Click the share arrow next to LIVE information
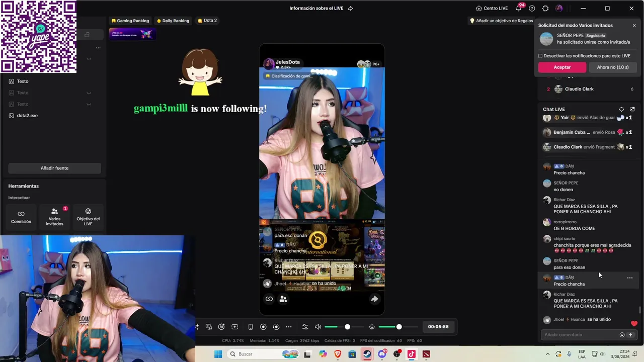Screen dimensions: 644x362 point(351,8)
